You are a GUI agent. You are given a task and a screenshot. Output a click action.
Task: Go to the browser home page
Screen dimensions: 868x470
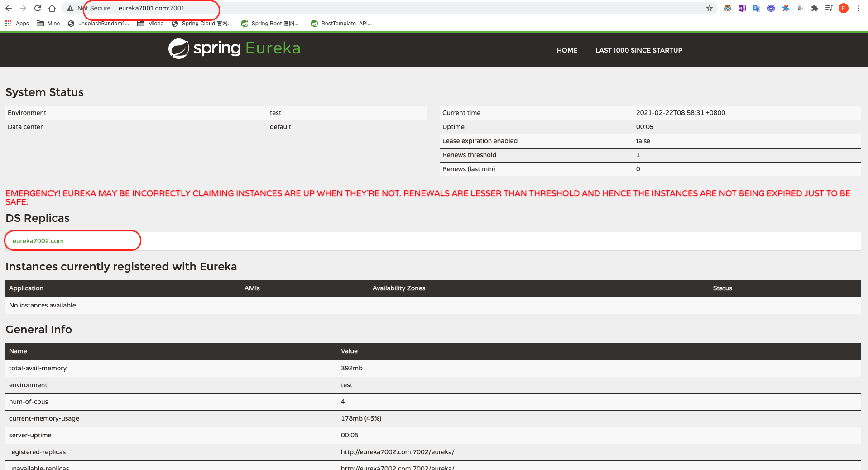coord(52,8)
